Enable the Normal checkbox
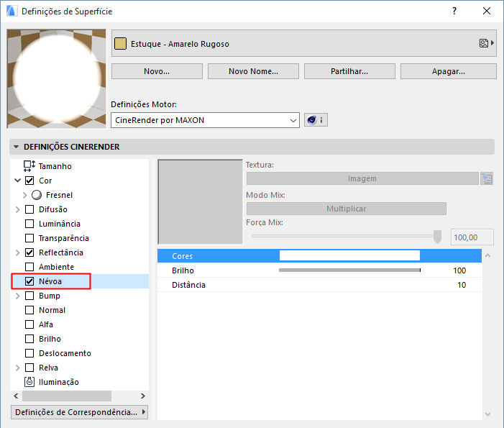 click(x=29, y=310)
